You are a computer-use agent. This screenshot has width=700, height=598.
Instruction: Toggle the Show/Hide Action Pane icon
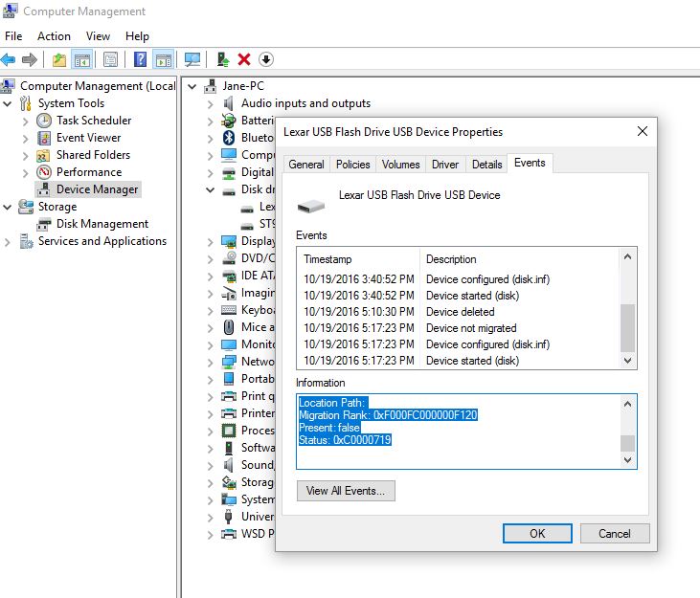point(164,59)
